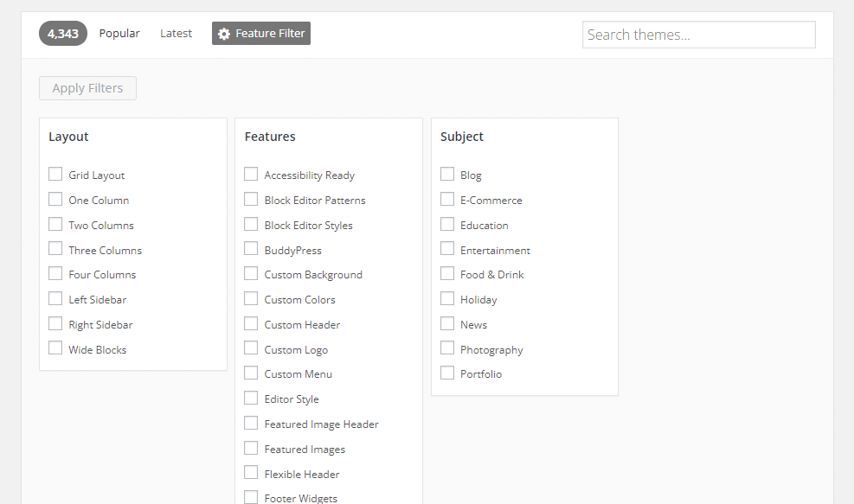The width and height of the screenshot is (854, 504).
Task: Check the Photography subject option
Action: point(446,348)
